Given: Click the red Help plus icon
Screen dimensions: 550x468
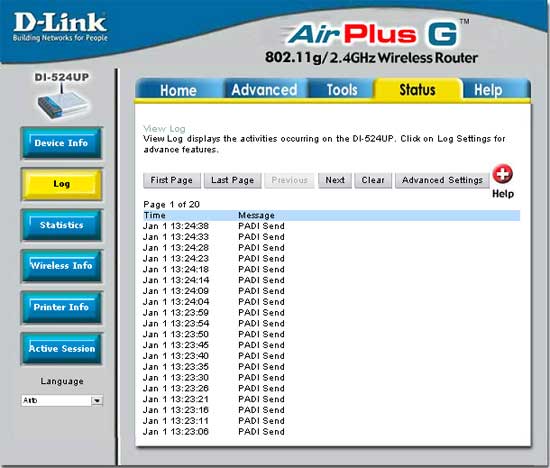Looking at the screenshot, I should (x=502, y=174).
